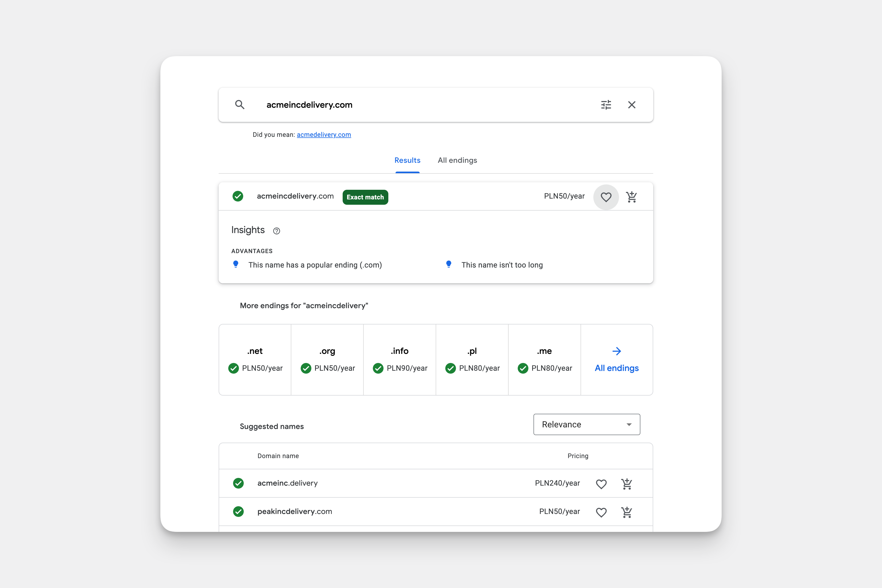Screen dimensions: 882x588
Task: Select the .net ending option
Action: pos(255,360)
